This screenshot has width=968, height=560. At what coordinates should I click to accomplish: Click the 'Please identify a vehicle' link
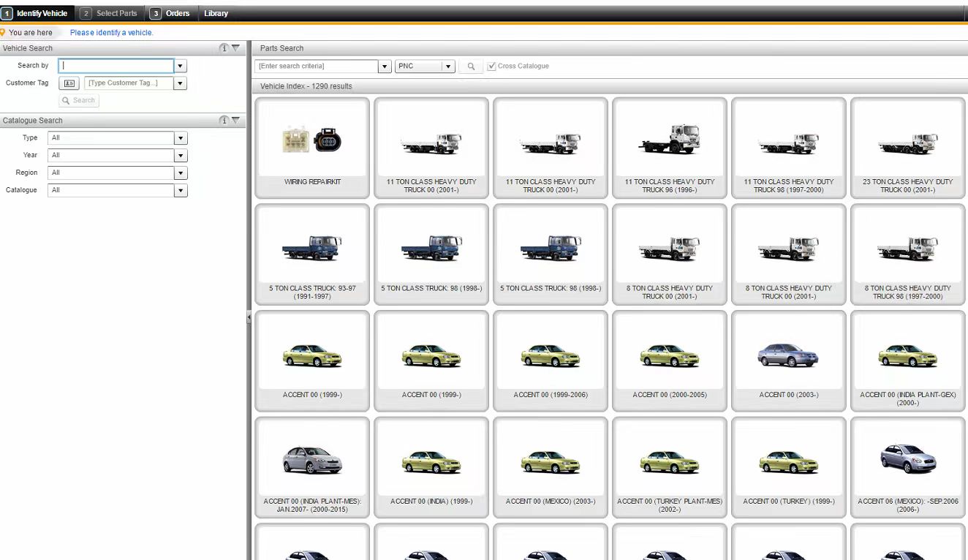pos(111,32)
